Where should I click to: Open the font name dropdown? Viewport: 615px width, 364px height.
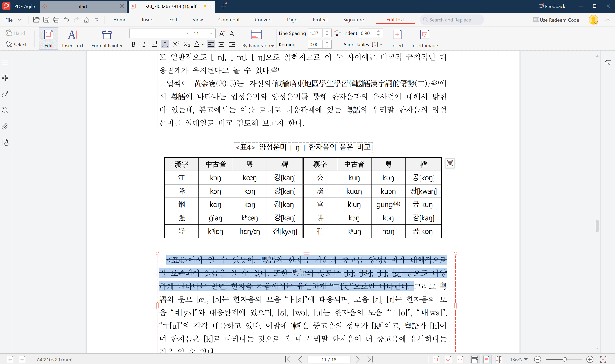pyautogui.click(x=187, y=33)
